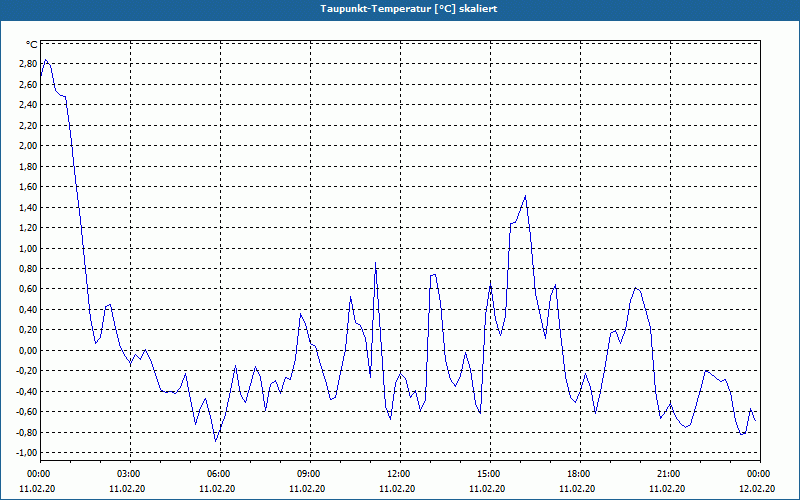Click the '18:00' time label
This screenshot has height=500, width=800.
pyautogui.click(x=580, y=474)
